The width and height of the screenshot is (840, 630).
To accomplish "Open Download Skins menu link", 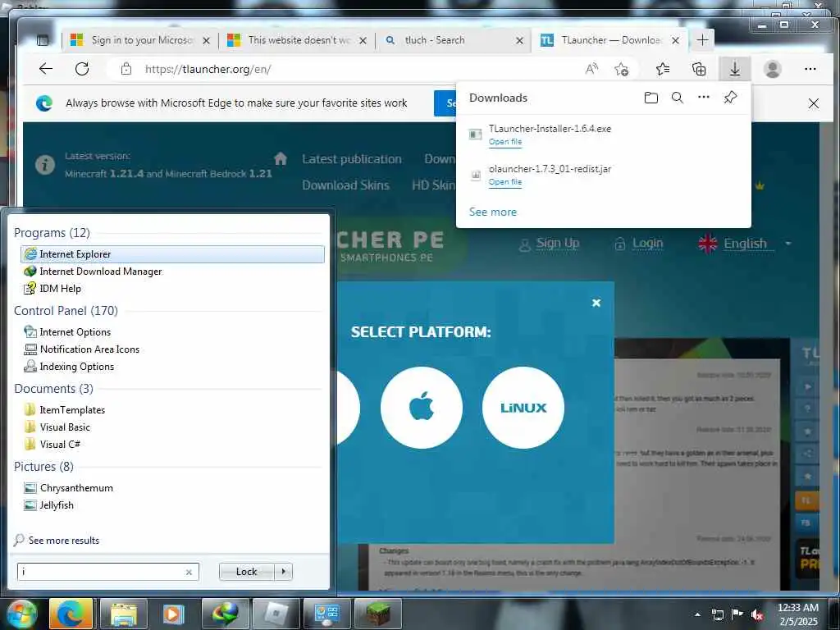I will pos(345,185).
